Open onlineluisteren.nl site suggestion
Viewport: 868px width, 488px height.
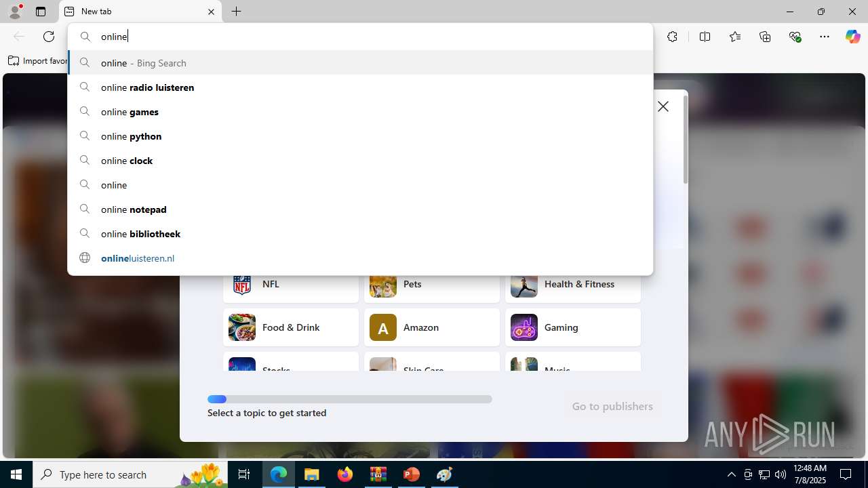pos(360,258)
